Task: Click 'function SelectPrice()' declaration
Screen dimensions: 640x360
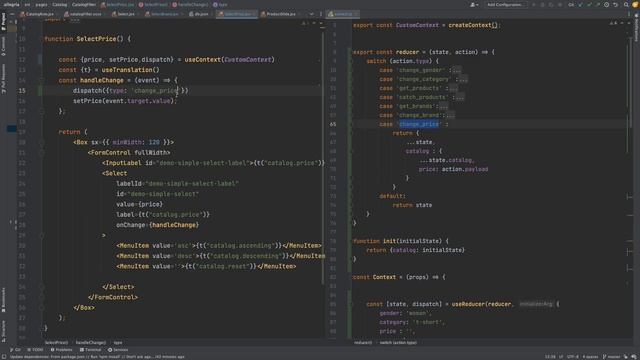Action: pyautogui.click(x=87, y=39)
